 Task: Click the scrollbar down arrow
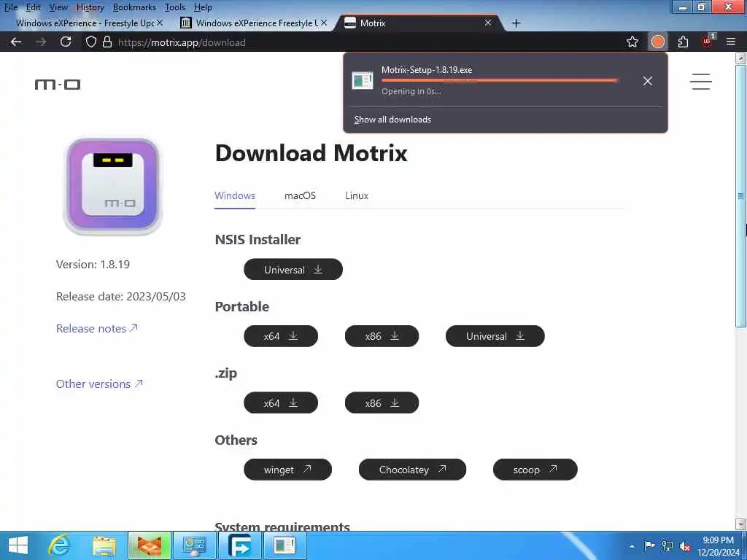[740, 524]
